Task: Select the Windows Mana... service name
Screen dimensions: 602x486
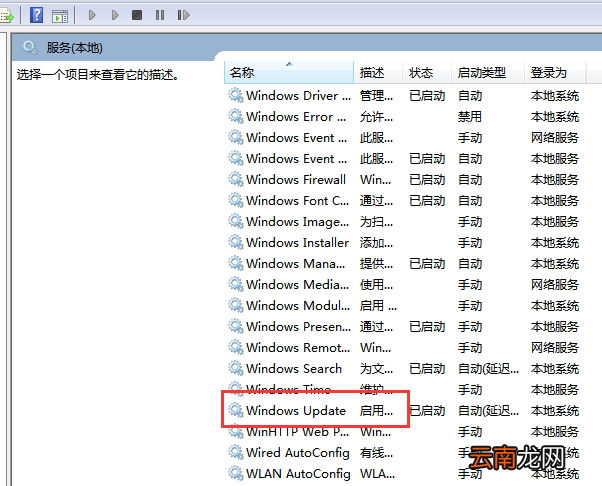Action: (296, 263)
